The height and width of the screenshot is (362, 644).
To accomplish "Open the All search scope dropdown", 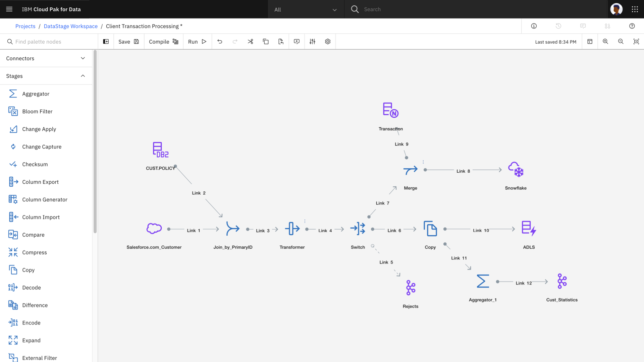I will (306, 9).
